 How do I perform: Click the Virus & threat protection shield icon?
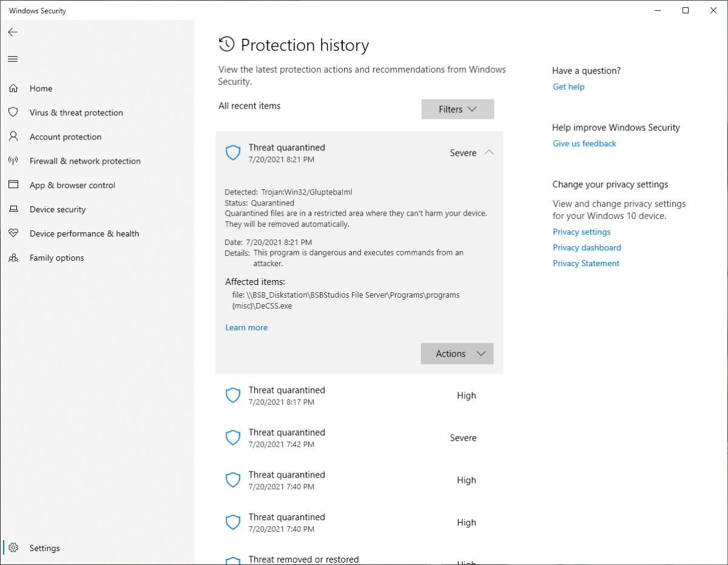pyautogui.click(x=13, y=113)
